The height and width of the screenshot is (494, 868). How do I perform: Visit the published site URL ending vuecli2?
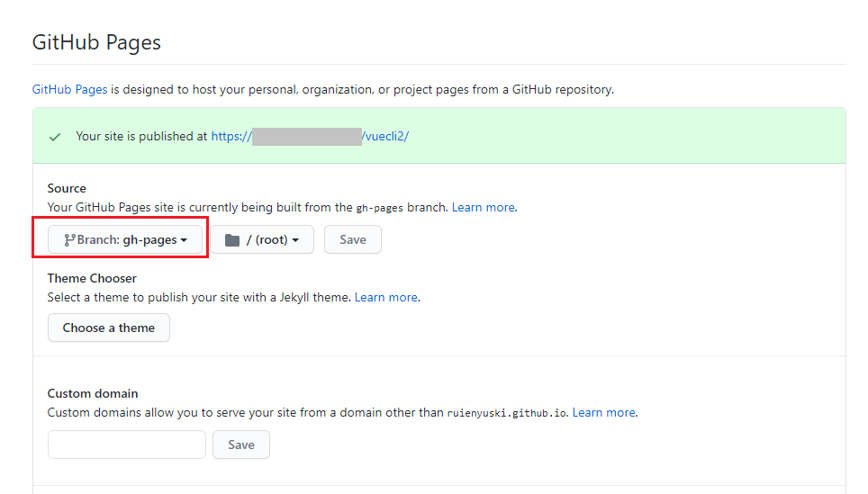[x=310, y=137]
